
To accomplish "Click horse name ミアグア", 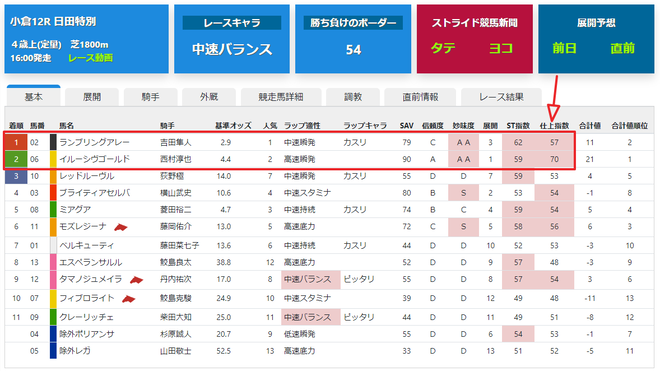I will 75,210.
